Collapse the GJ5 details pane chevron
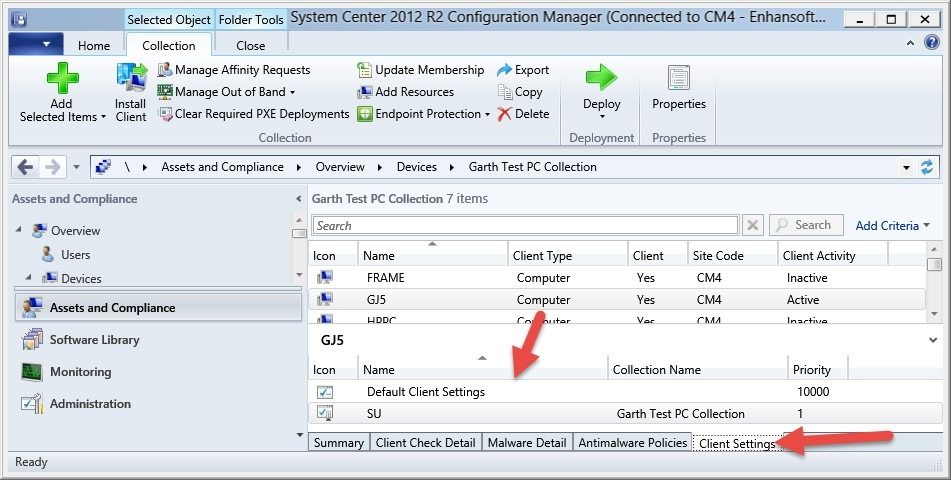The height and width of the screenshot is (480, 951). pyautogui.click(x=933, y=340)
